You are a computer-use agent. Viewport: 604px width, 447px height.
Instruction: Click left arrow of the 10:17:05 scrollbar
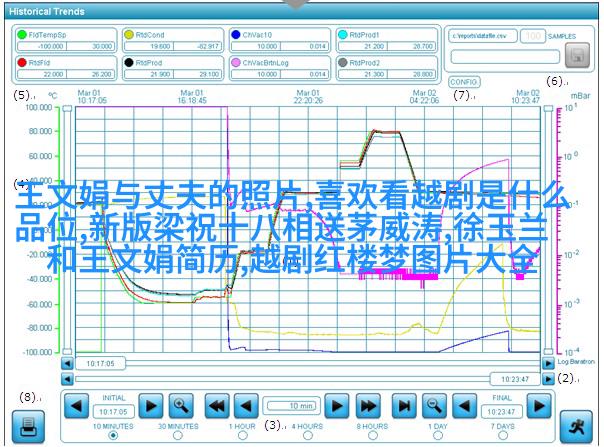pos(67,363)
